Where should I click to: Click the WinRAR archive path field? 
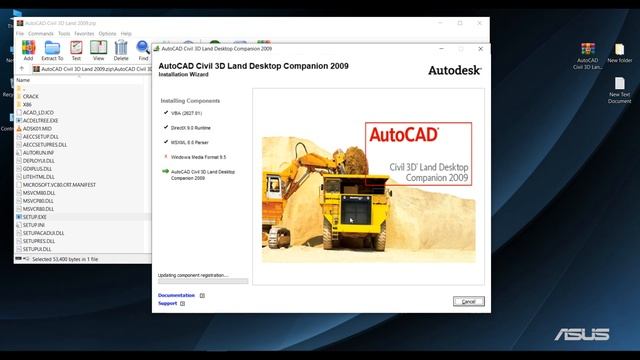pyautogui.click(x=92, y=69)
